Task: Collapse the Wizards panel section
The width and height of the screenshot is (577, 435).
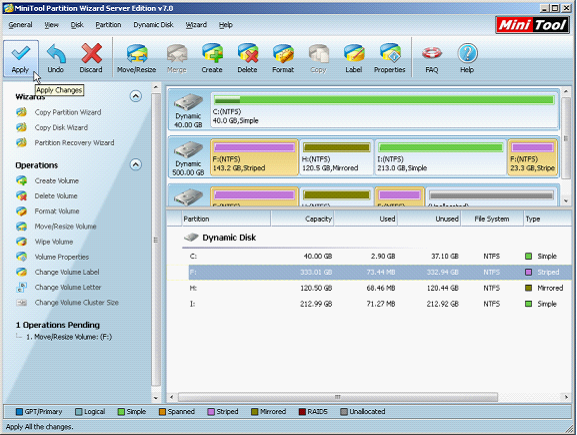Action: (x=136, y=96)
